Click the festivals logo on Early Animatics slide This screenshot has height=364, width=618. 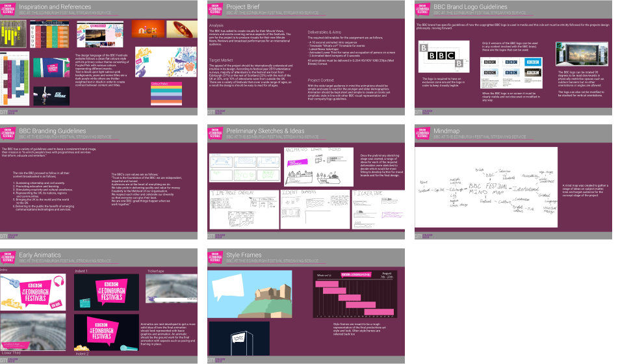click(8, 257)
